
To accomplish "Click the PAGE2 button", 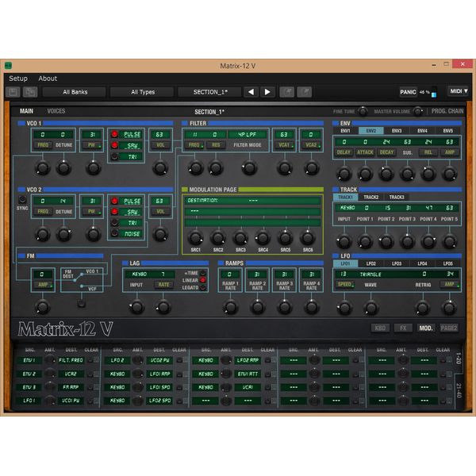I will coord(449,328).
